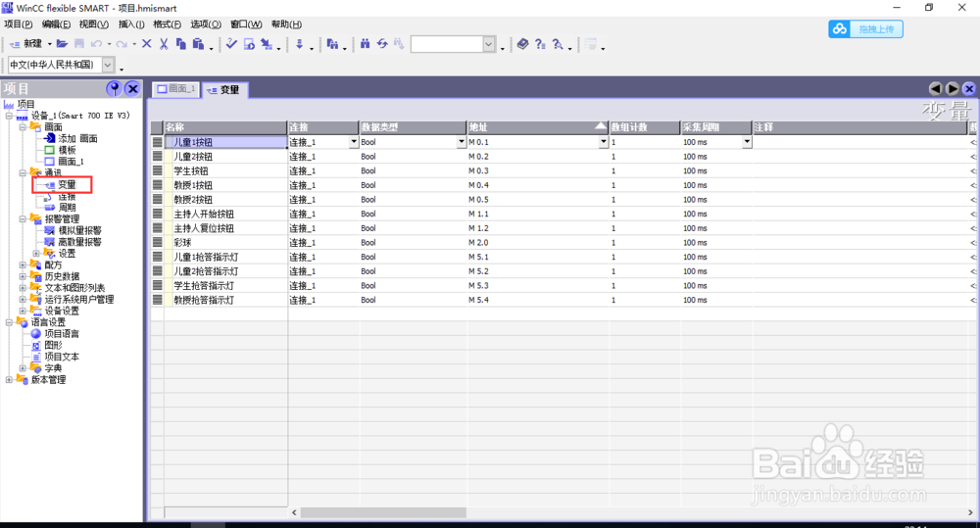This screenshot has width=980, height=528.
Task: Expand the 历史数据 tree node
Action: 23,276
